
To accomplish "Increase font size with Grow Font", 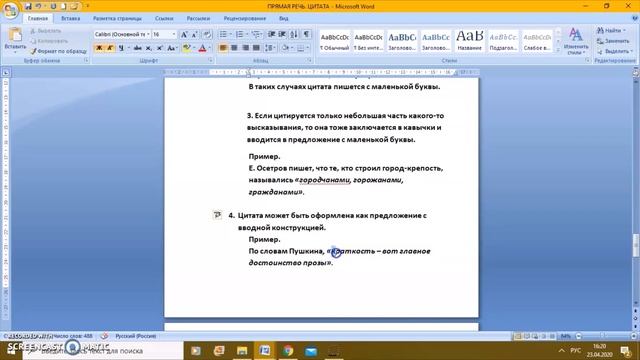I will (x=184, y=34).
